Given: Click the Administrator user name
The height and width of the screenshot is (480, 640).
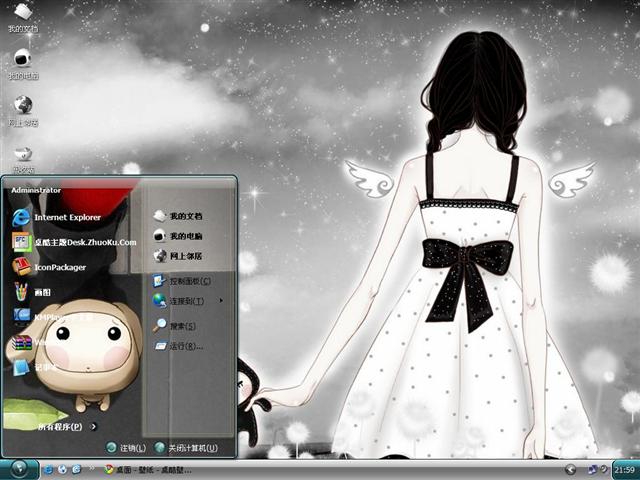Looking at the screenshot, I should pos(36,190).
